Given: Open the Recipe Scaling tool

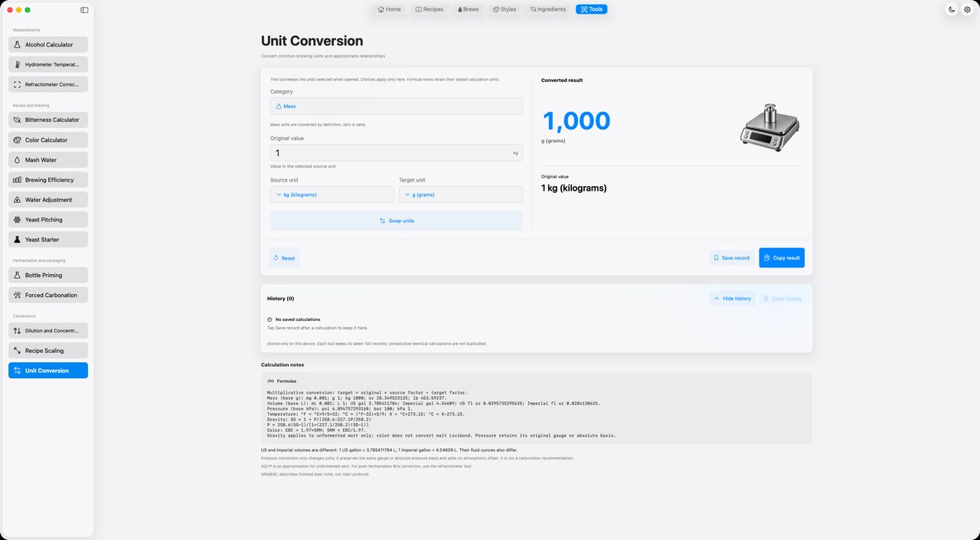Looking at the screenshot, I should [x=48, y=351].
